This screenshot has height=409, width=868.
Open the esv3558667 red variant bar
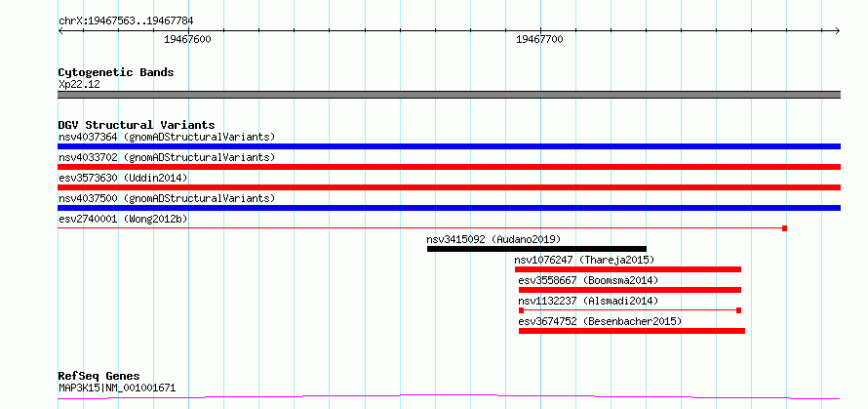click(x=630, y=290)
